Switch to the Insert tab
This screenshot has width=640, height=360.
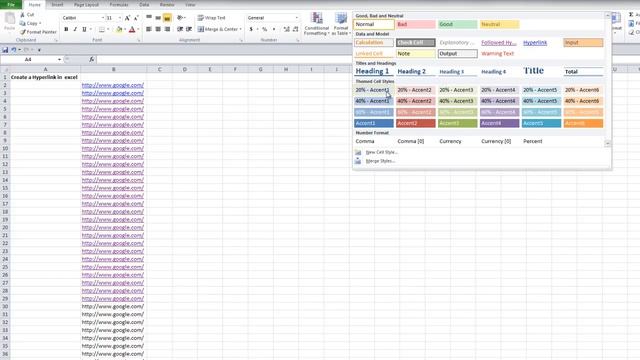(57, 4)
